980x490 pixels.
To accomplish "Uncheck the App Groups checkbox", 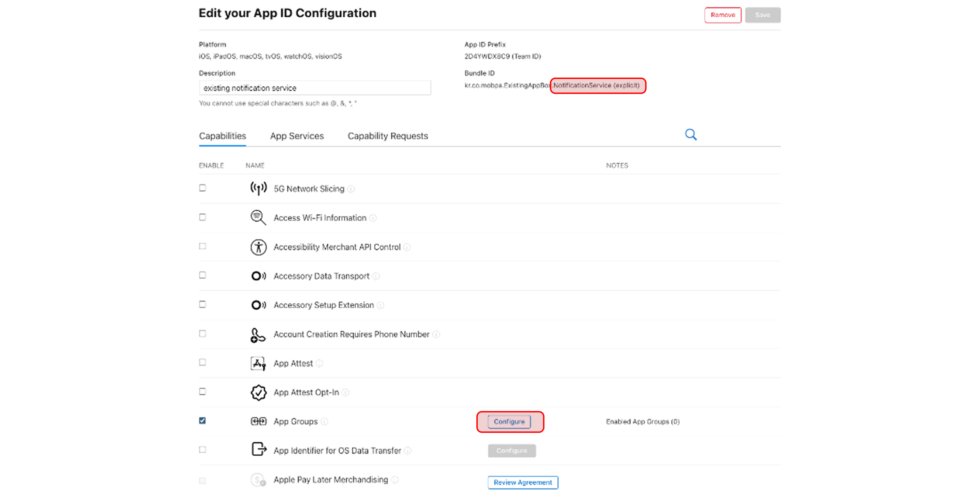I will tap(202, 420).
